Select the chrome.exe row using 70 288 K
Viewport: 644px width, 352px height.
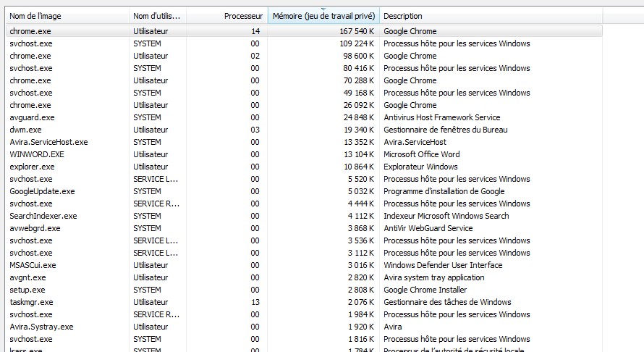[x=304, y=80]
